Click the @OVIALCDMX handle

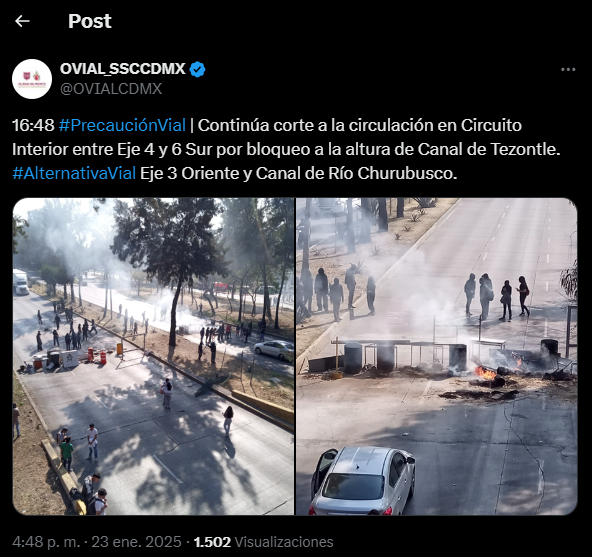point(111,89)
